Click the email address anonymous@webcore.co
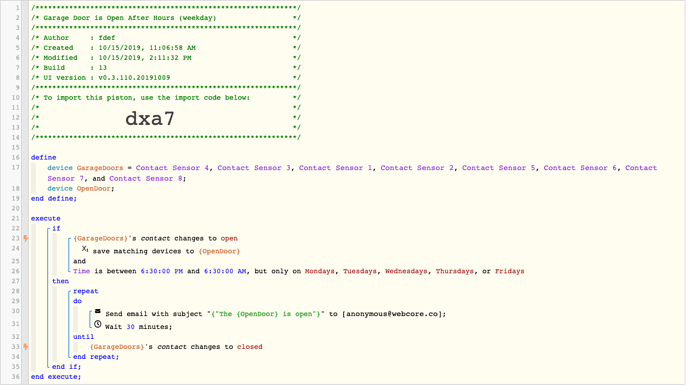690x386 pixels. (x=392, y=314)
